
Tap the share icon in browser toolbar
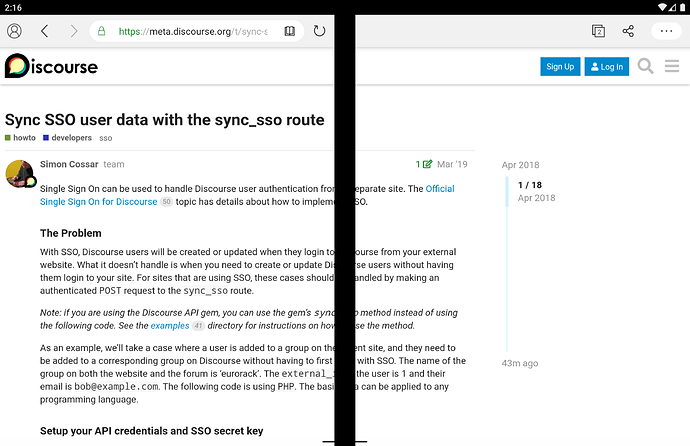[x=628, y=31]
